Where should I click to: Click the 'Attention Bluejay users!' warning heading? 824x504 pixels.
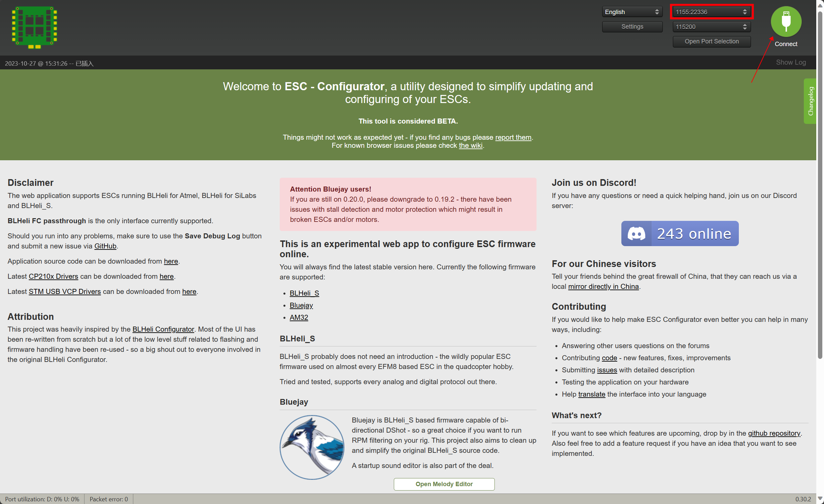330,189
